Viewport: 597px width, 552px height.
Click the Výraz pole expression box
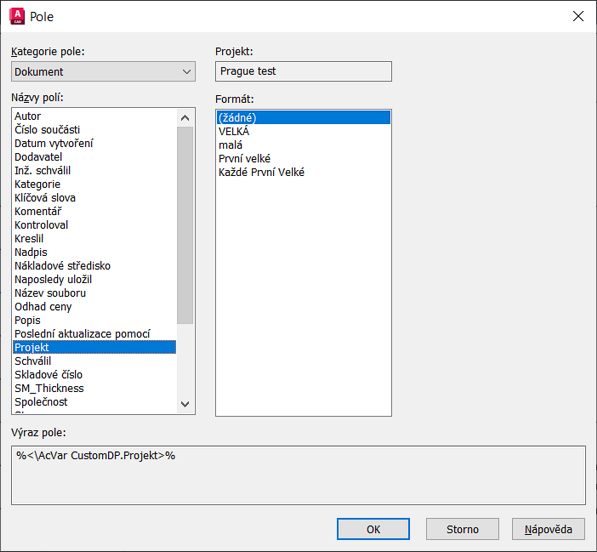click(298, 475)
